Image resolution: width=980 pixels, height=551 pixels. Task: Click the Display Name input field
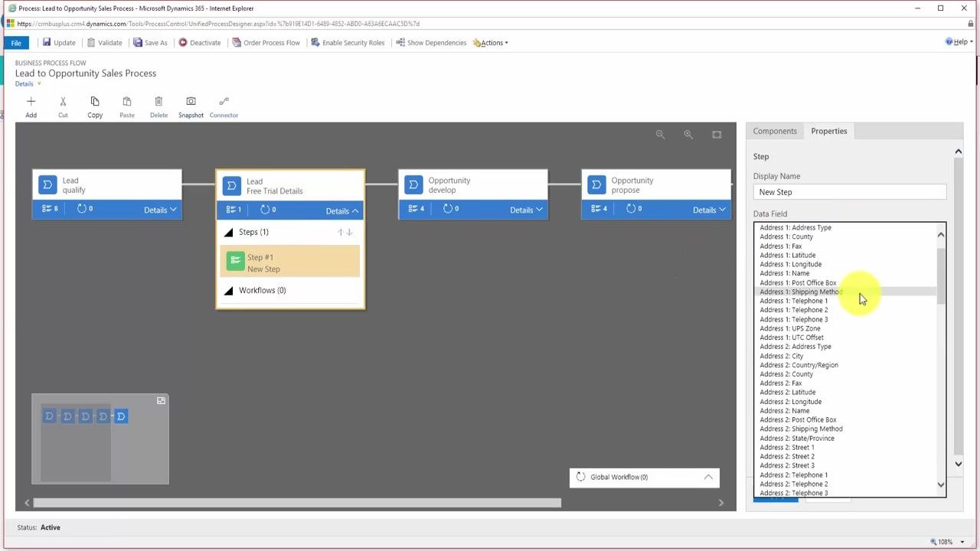coord(850,192)
